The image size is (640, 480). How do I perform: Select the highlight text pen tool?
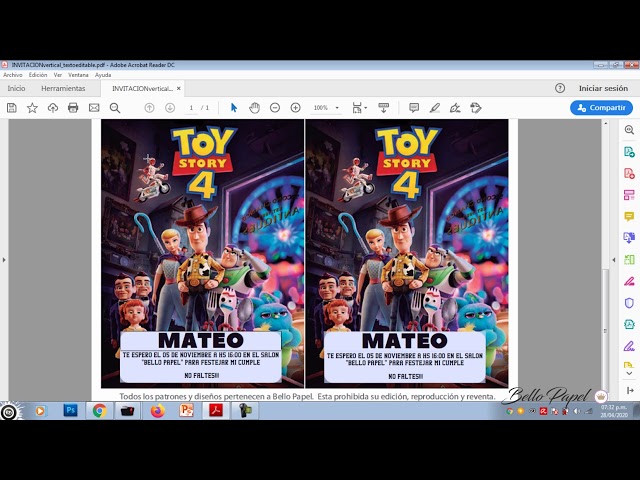435,108
